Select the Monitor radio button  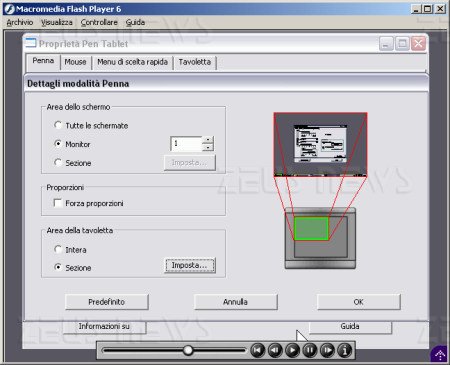coord(58,144)
